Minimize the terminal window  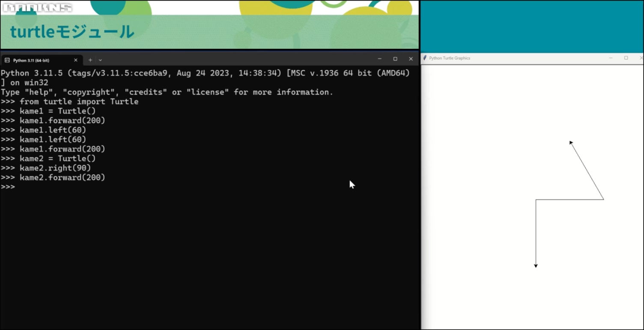click(379, 59)
